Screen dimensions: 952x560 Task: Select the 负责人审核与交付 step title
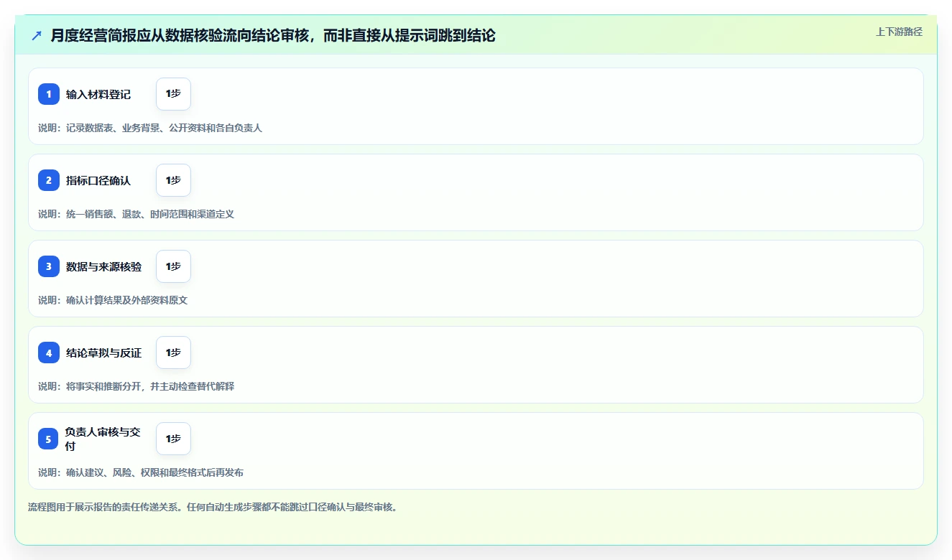[103, 439]
